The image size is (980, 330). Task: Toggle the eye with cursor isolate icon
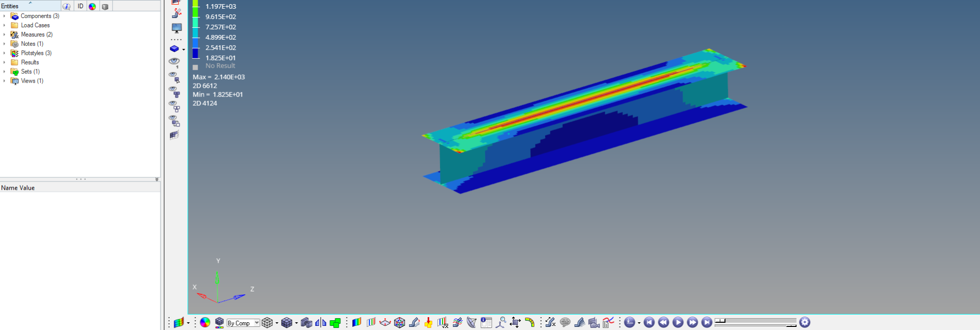click(x=174, y=77)
